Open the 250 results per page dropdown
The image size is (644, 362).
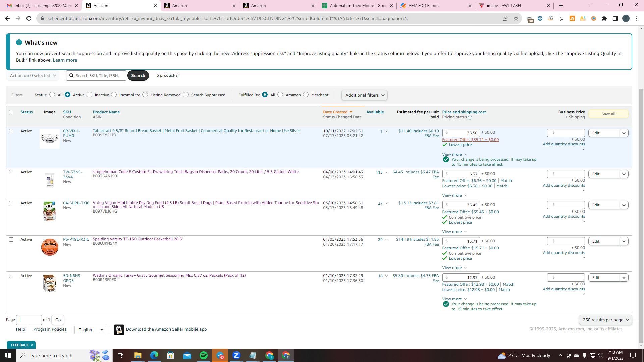pyautogui.click(x=605, y=320)
